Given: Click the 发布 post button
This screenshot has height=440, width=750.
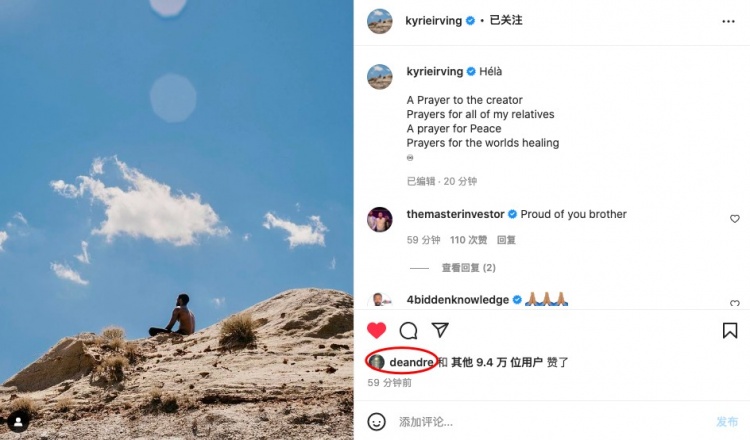Looking at the screenshot, I should click(727, 422).
